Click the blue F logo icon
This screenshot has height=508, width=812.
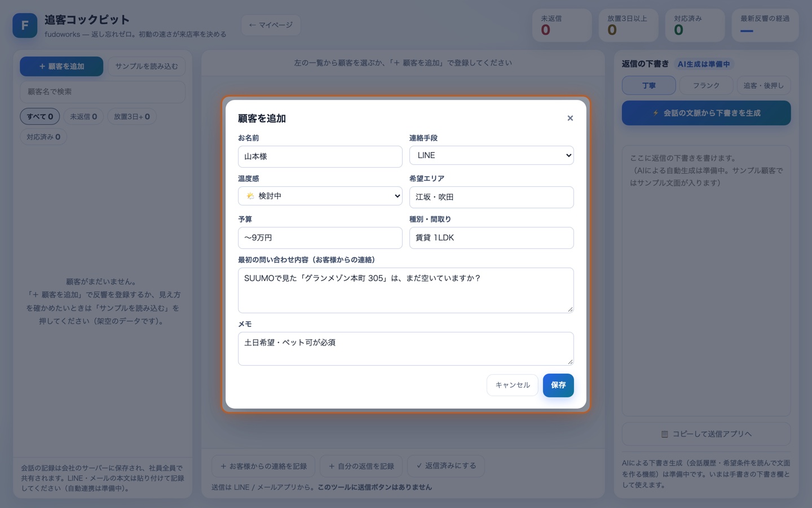25,25
